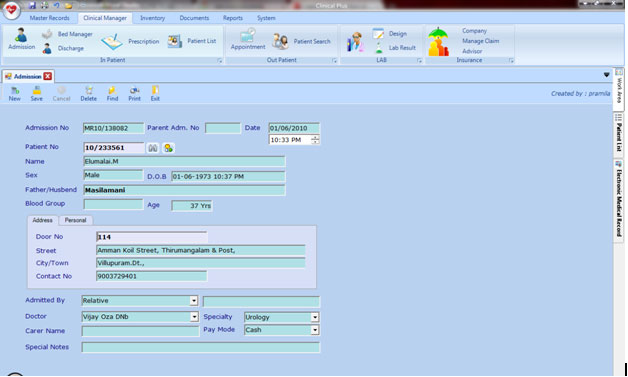Viewport: 628px width, 377px height.
Task: Expand the Out Patient group launcher
Action: pos(334,60)
